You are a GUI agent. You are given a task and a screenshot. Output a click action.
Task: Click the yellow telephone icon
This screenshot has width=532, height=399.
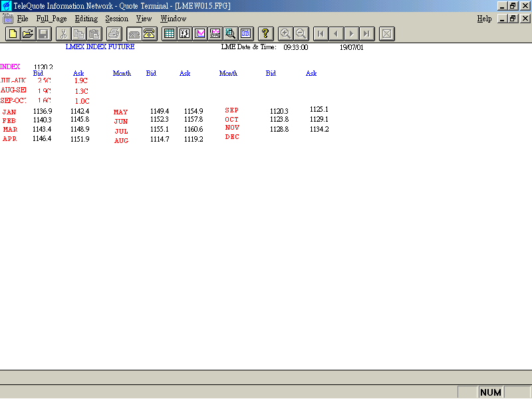tap(149, 34)
